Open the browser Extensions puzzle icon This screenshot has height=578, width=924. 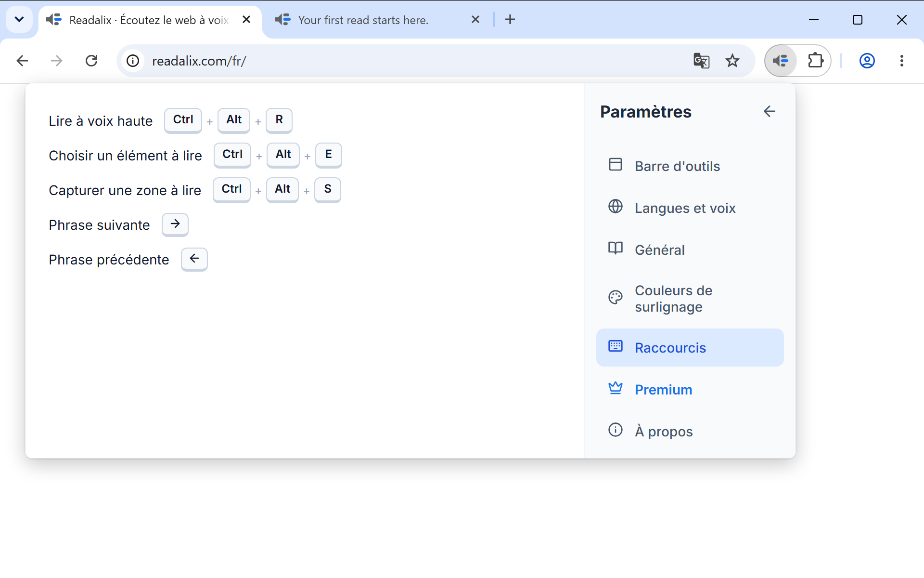(x=816, y=61)
